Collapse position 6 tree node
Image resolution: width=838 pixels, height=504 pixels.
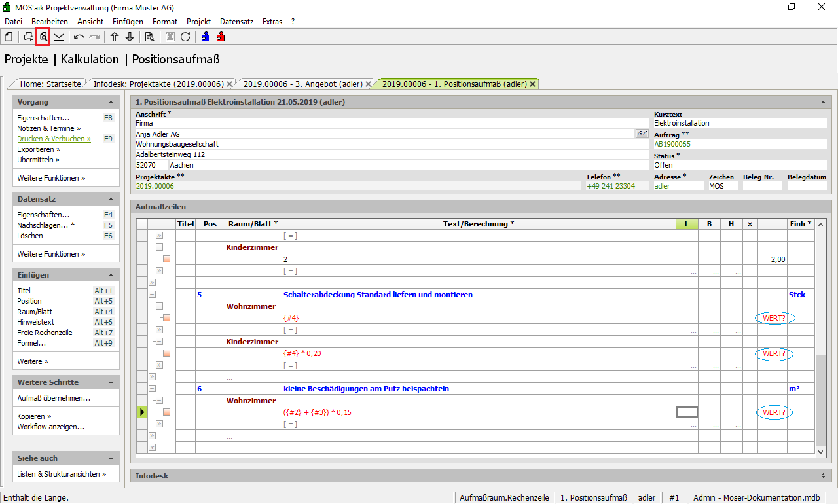point(152,389)
